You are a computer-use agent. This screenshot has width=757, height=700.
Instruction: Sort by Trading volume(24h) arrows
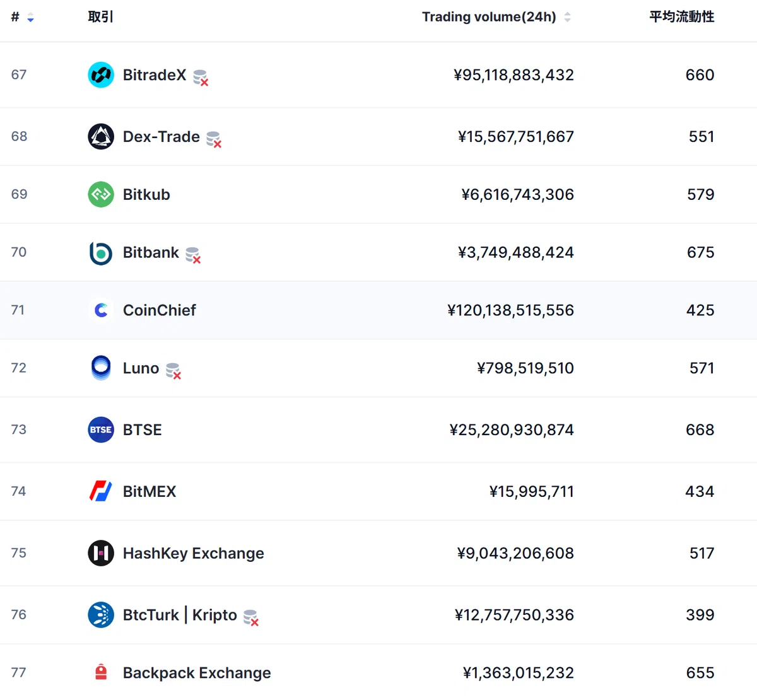[x=567, y=17]
